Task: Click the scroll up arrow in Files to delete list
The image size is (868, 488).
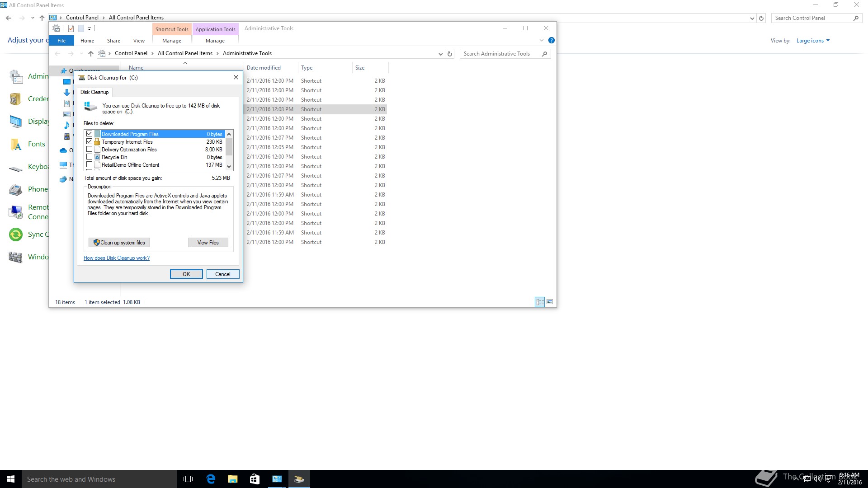Action: 229,134
